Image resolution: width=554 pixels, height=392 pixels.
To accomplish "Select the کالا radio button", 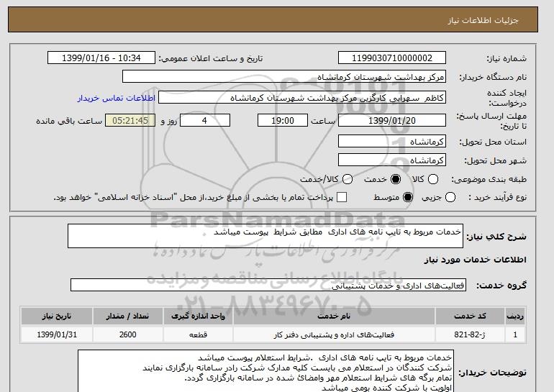I will 433,179.
